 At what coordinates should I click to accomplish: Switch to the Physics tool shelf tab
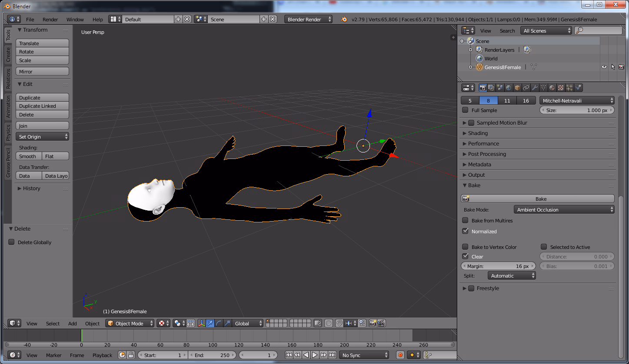(8, 133)
